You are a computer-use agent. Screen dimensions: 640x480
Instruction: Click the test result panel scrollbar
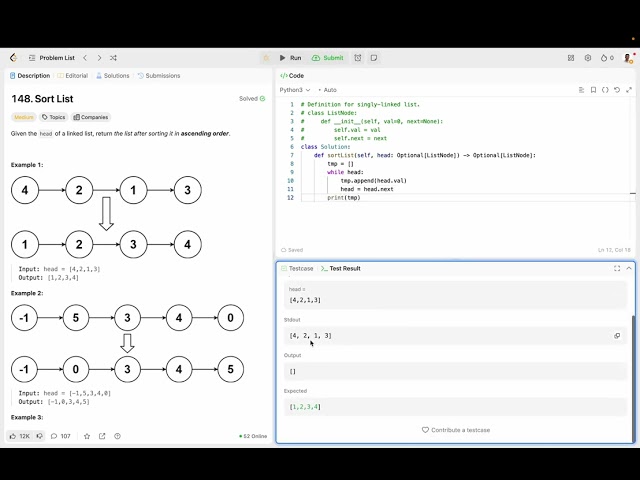tap(633, 376)
